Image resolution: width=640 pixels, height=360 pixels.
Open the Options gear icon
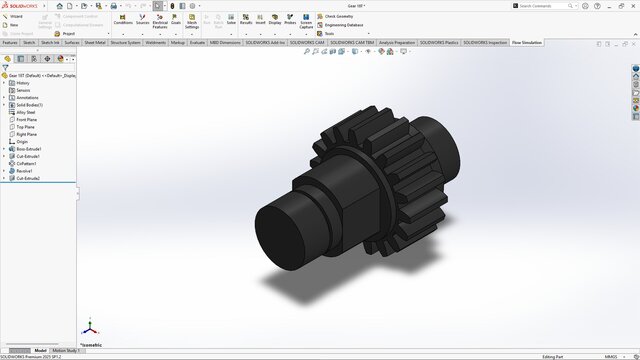click(192, 6)
